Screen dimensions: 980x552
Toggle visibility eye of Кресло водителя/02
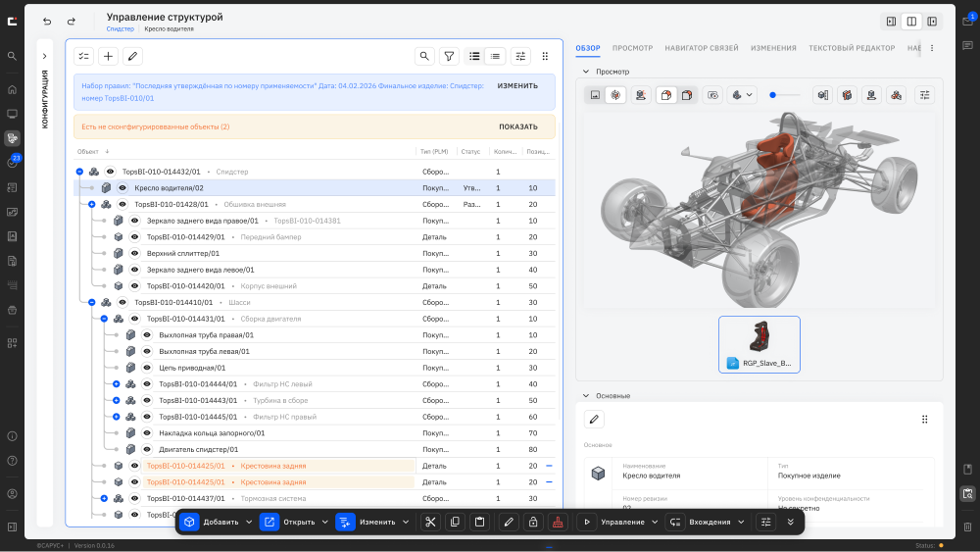coord(122,188)
